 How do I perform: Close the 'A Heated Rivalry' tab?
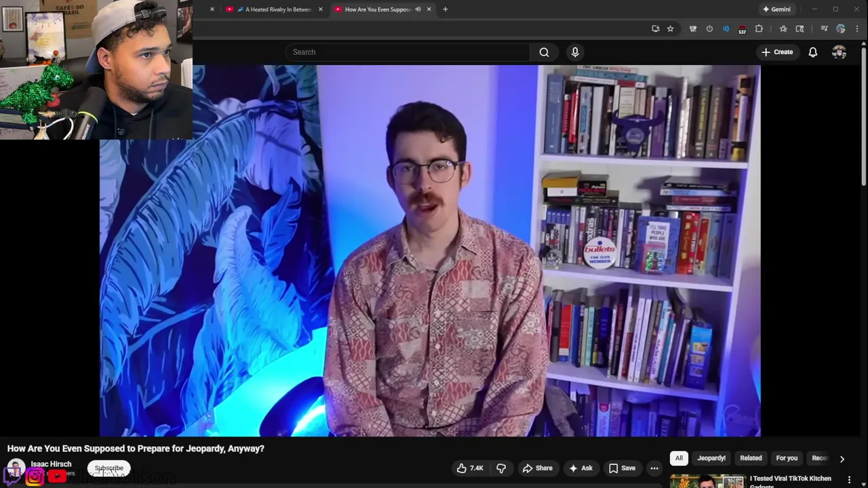pyautogui.click(x=320, y=9)
